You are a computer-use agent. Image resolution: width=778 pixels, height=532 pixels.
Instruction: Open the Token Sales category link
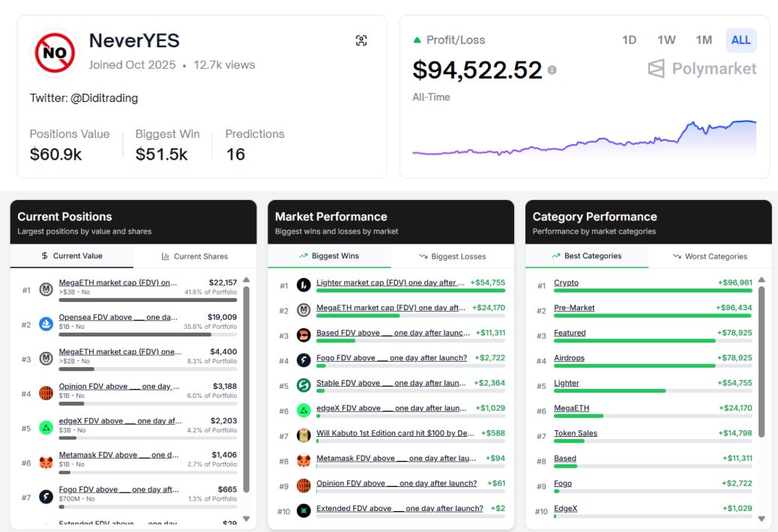point(576,433)
